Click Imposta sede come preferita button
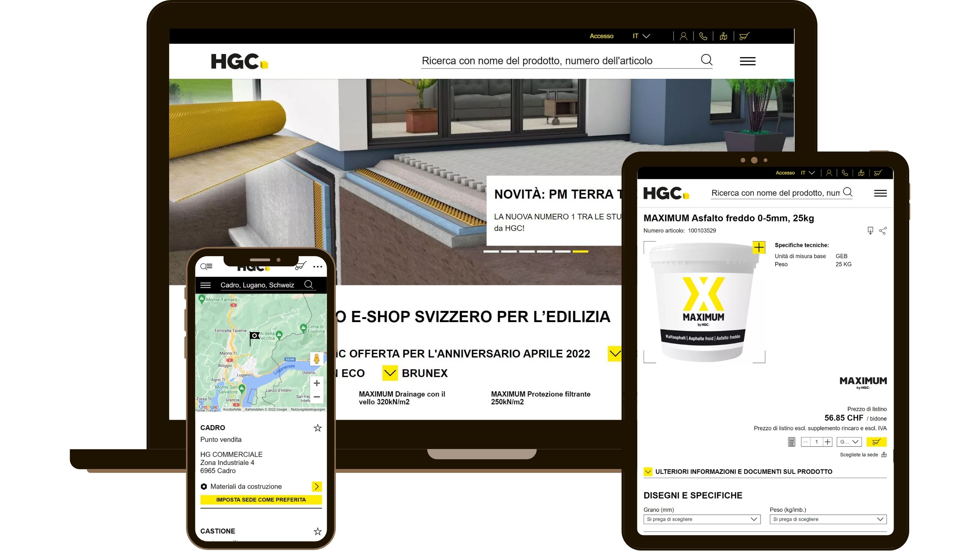980x551 pixels. click(x=261, y=500)
